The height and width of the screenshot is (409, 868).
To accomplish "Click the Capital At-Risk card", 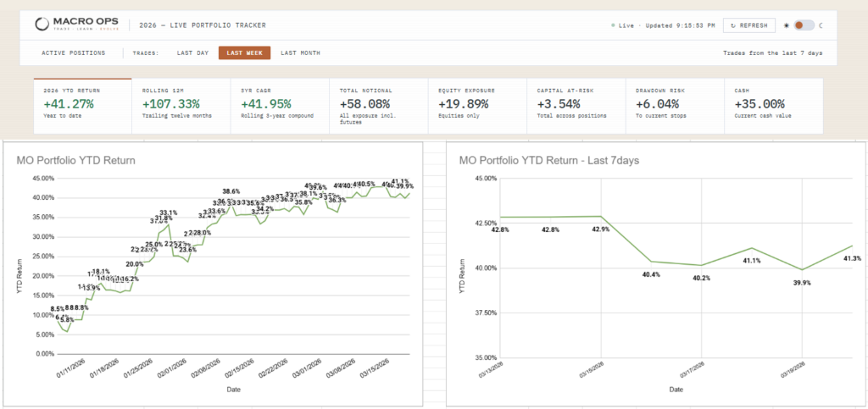I will (x=576, y=106).
